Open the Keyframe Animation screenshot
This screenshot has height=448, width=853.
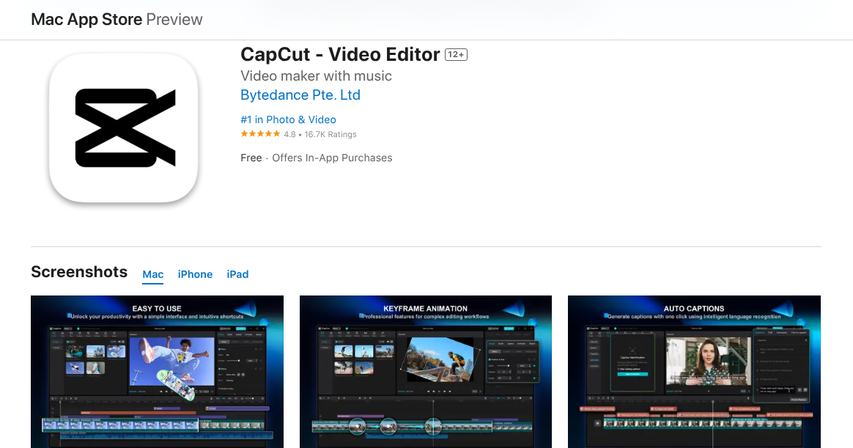pos(425,372)
